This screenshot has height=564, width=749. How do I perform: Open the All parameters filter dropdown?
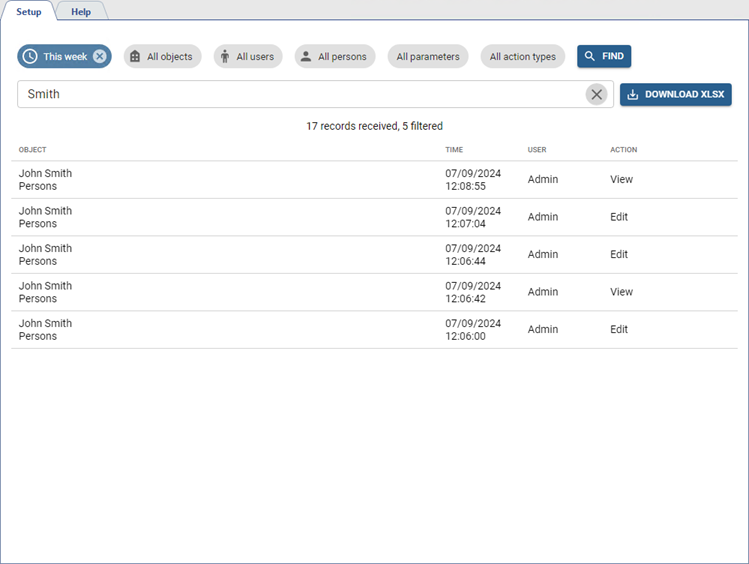(427, 57)
